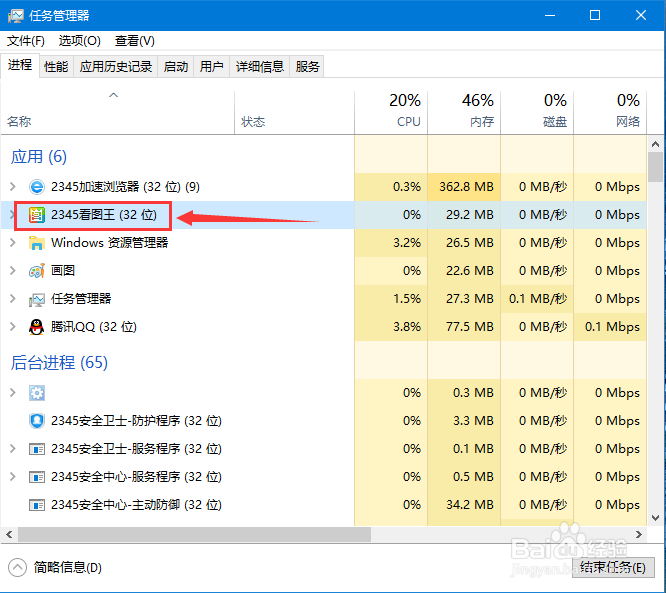
Task: Expand the 2345加速浏览器 process group
Action: pos(13,186)
